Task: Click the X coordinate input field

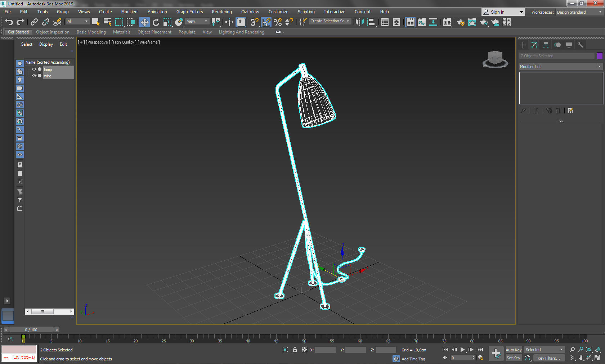Action: pos(325,350)
